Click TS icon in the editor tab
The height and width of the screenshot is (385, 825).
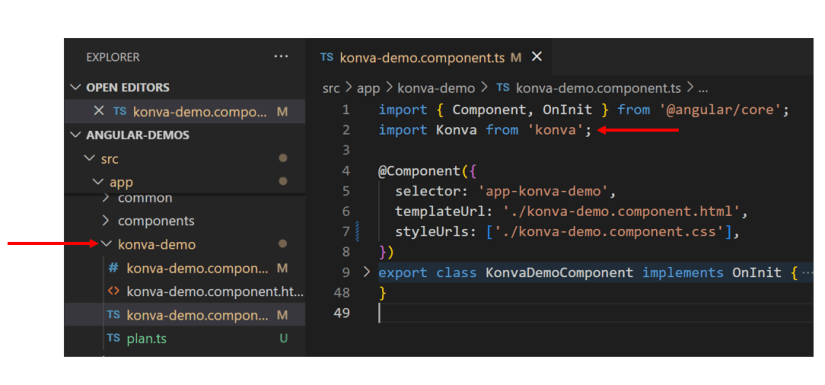pyautogui.click(x=327, y=57)
